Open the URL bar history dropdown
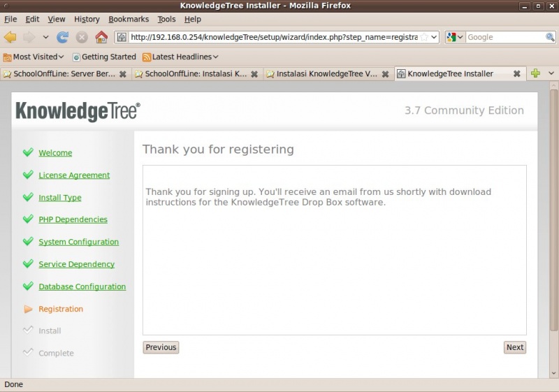 434,37
